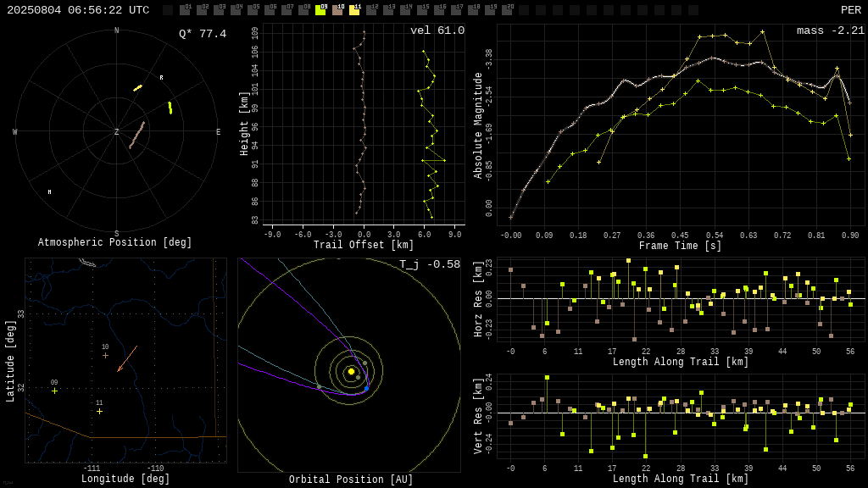Select the brown station 10 box
The width and height of the screenshot is (868, 488).
(x=337, y=10)
